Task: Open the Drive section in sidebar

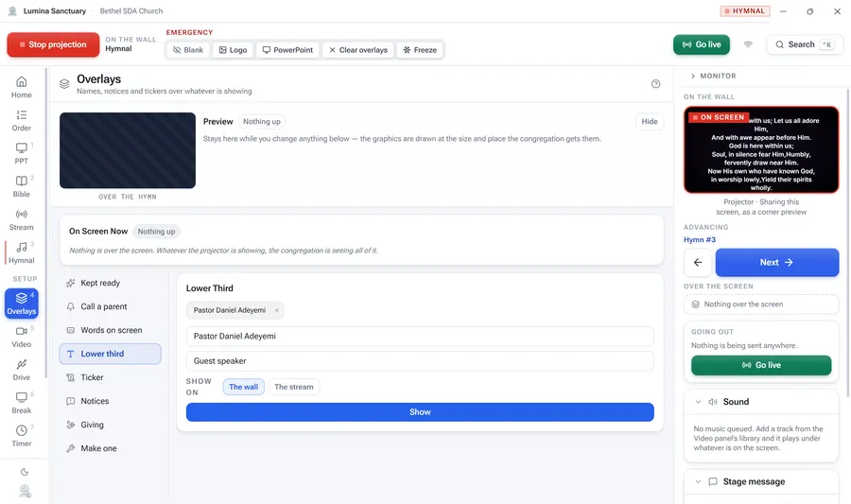Action: 21,370
